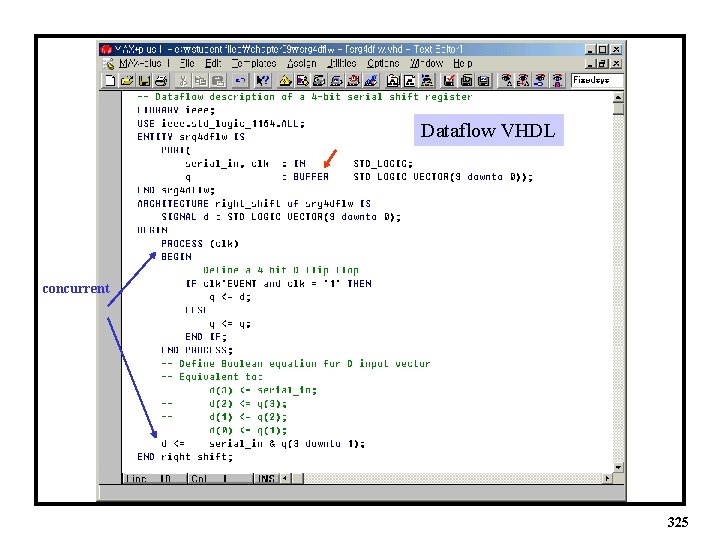Click the 'SIGNAL d' declaration line
720x540 pixels.
(x=281, y=217)
